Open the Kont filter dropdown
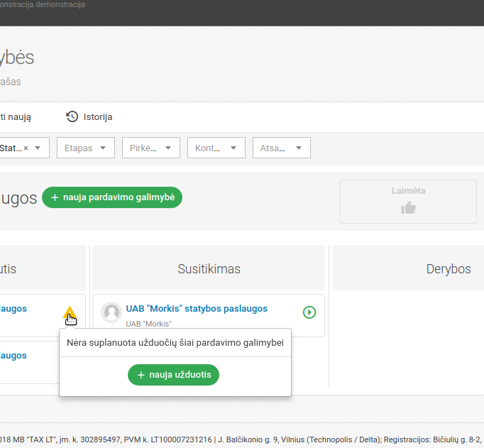Viewport: 484px width, 448px height. pyautogui.click(x=216, y=148)
